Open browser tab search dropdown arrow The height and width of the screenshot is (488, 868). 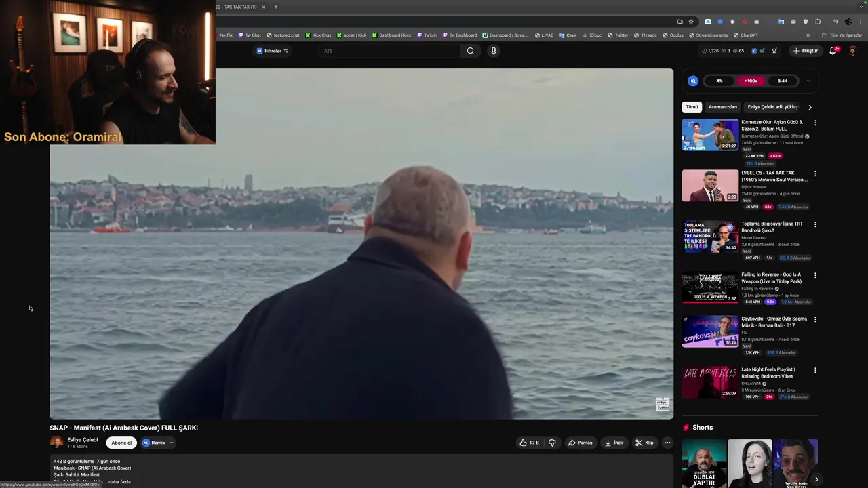862,7
